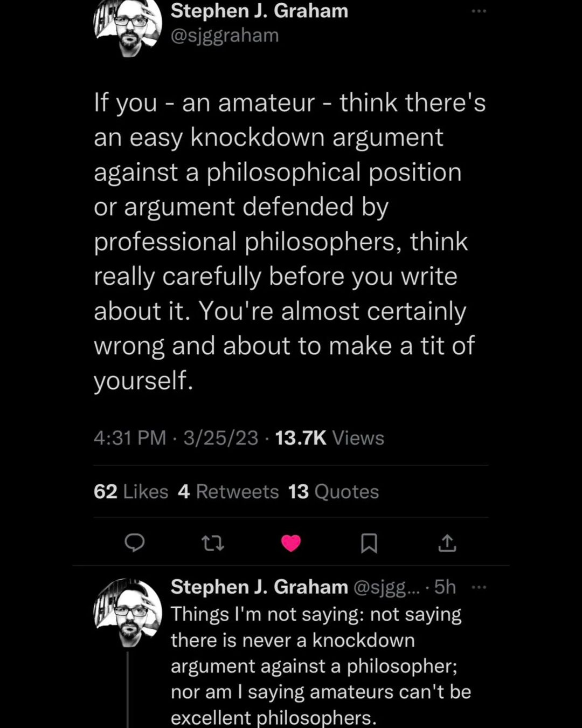View the 62 Likes list
This screenshot has height=728, width=582.
pos(131,491)
